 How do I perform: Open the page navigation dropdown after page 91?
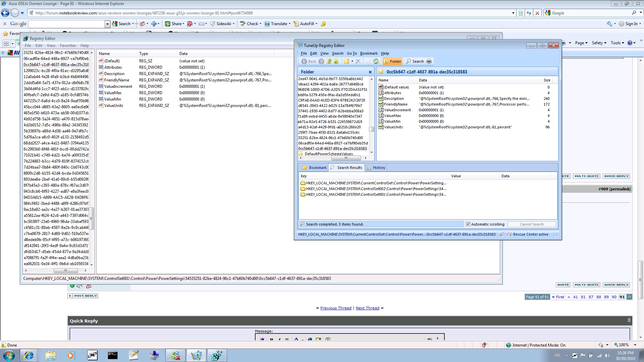pos(630,297)
